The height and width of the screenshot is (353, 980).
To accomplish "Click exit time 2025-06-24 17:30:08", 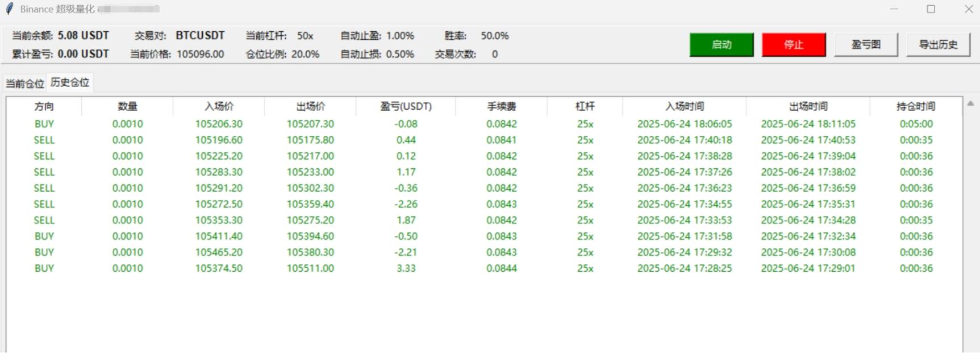I will [808, 252].
